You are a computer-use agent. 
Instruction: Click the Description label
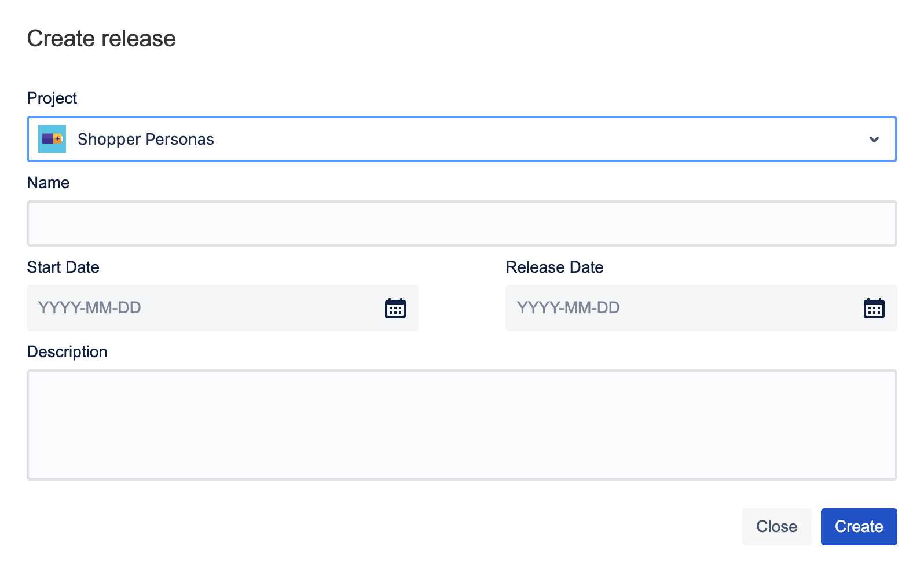[x=67, y=352]
